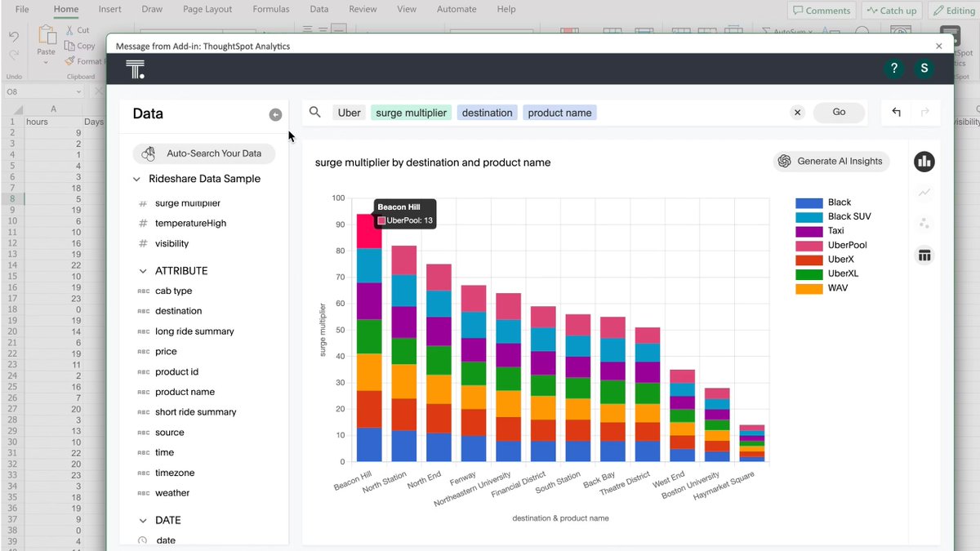Click Generate AI Insights button
The width and height of the screenshot is (980, 551).
[x=831, y=162]
